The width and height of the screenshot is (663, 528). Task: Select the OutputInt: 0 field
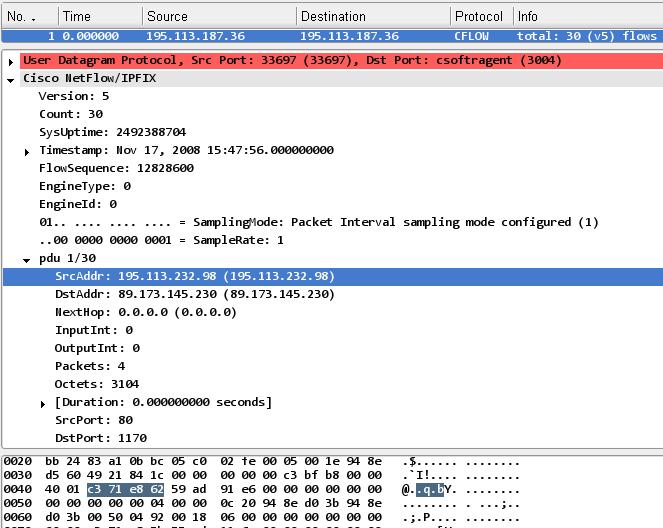click(x=97, y=348)
